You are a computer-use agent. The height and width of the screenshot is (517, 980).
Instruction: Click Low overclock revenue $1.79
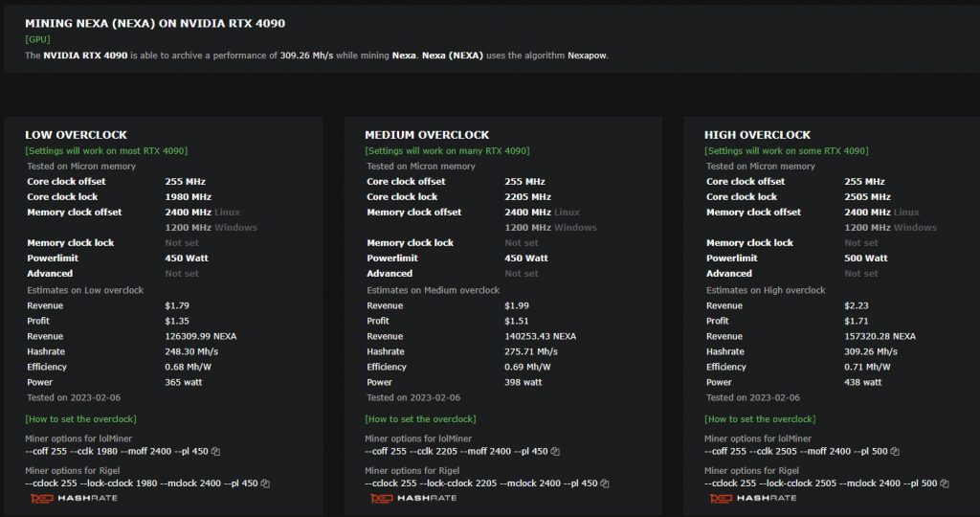(x=177, y=305)
